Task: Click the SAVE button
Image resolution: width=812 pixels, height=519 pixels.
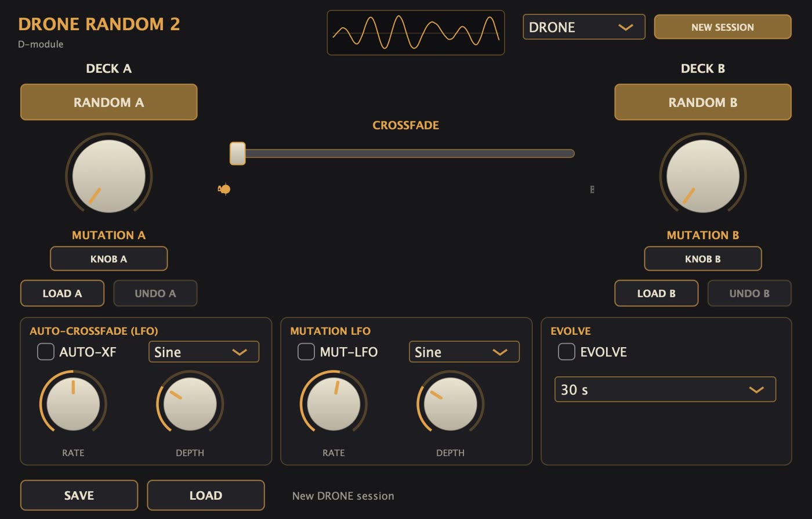Action: (79, 495)
